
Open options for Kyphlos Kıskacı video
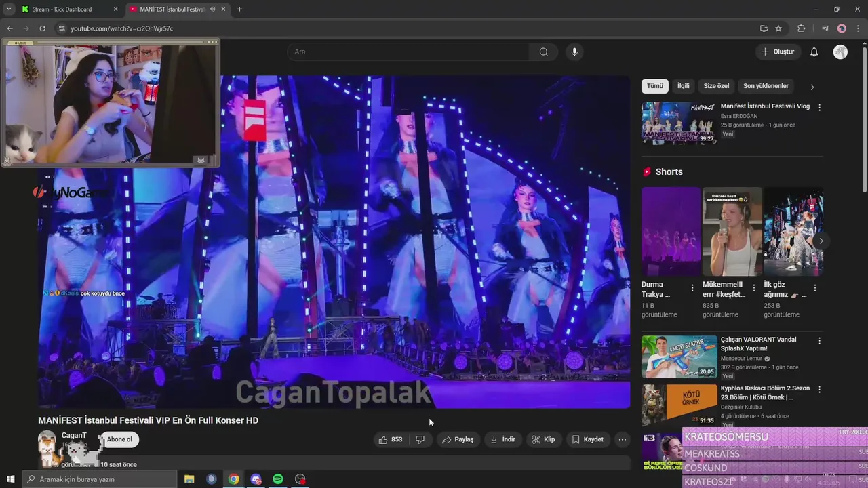(819, 390)
